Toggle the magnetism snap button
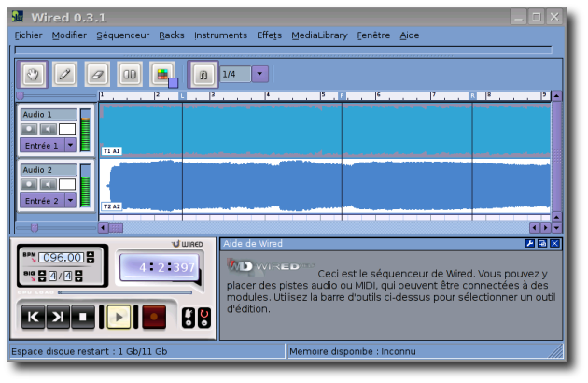 (x=203, y=75)
